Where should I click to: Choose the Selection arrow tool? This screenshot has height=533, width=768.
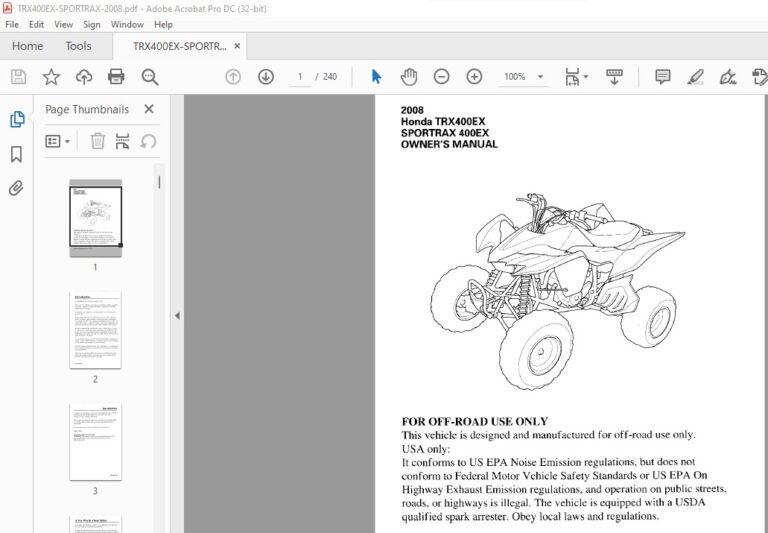click(376, 77)
